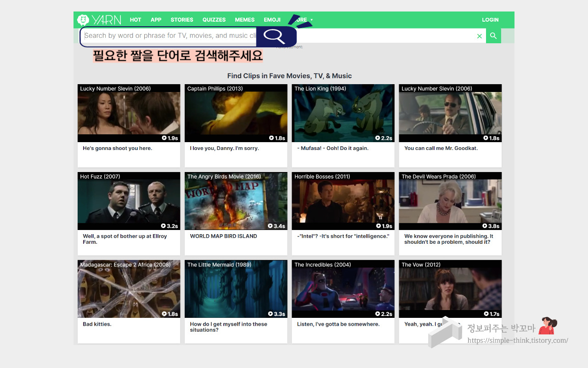Open The Incredibles thumbnail
588x368 pixels.
click(x=343, y=289)
